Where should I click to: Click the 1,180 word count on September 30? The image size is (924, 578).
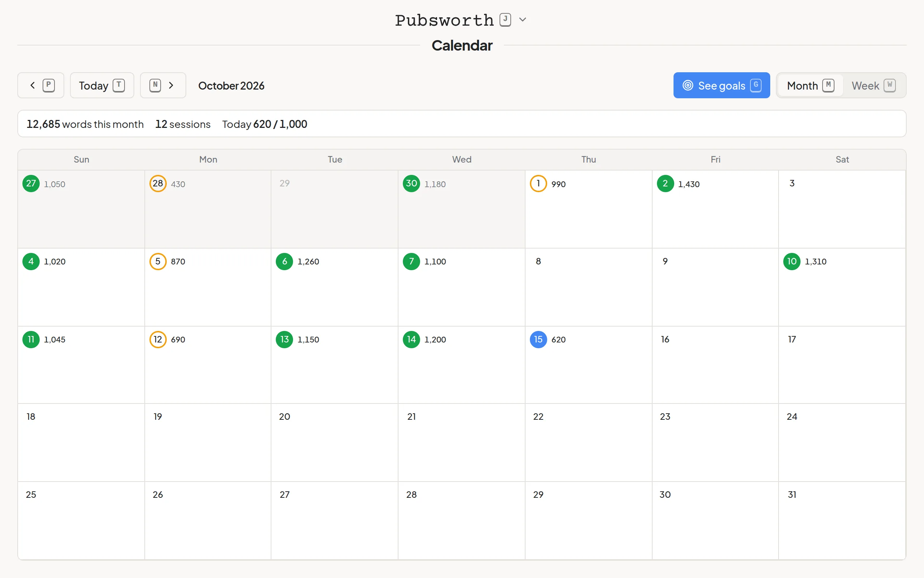(x=435, y=184)
